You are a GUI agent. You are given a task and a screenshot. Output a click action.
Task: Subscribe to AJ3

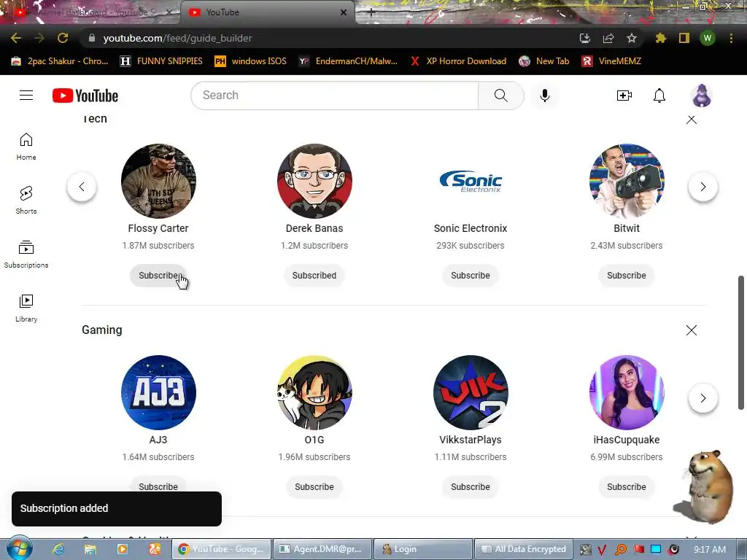(x=158, y=484)
